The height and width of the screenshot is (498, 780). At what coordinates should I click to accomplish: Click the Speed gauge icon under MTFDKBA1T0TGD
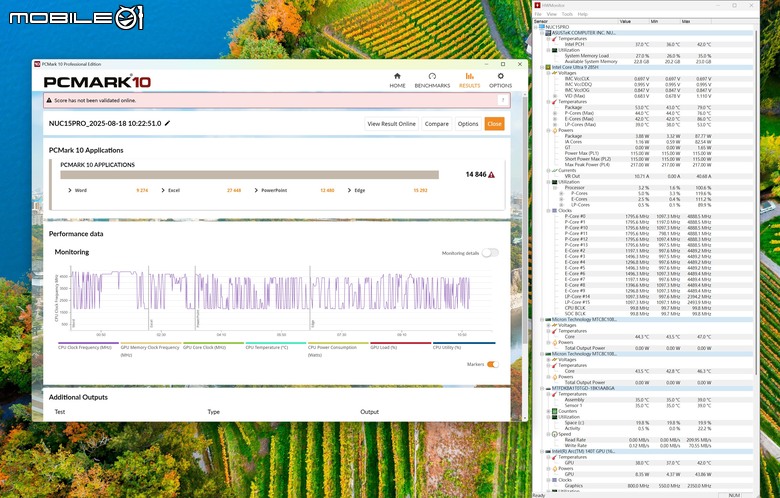click(555, 434)
